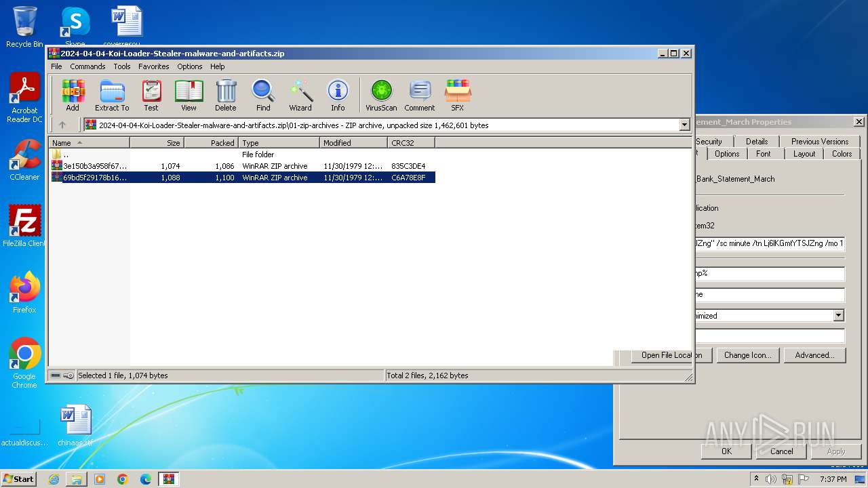Switch to Previous Versions tab
This screenshot has width=868, height=488.
click(x=820, y=141)
